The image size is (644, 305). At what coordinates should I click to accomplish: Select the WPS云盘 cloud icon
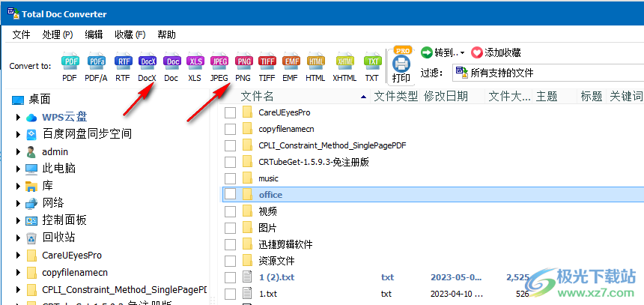click(x=31, y=118)
